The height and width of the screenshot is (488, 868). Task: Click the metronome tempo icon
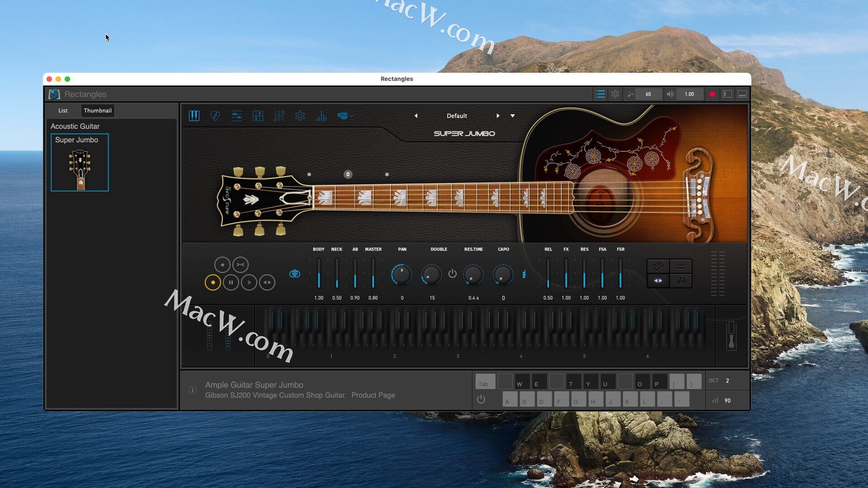coord(630,94)
